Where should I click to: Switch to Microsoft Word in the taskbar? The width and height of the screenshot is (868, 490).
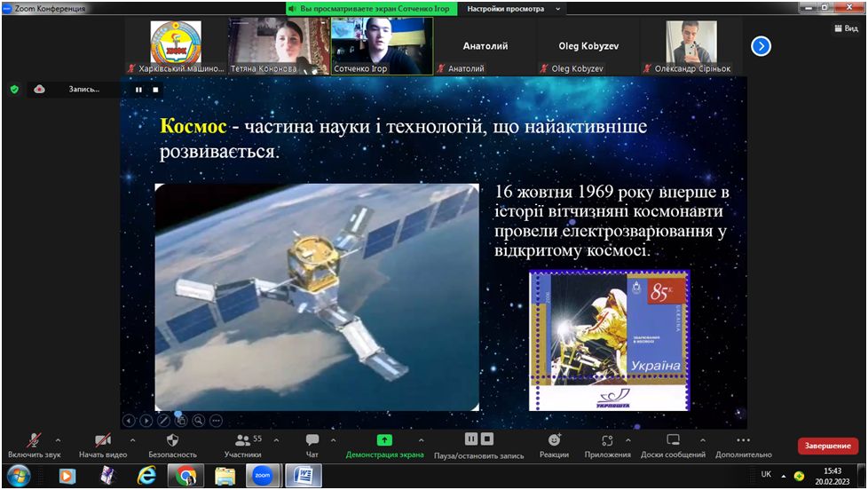pyautogui.click(x=304, y=476)
